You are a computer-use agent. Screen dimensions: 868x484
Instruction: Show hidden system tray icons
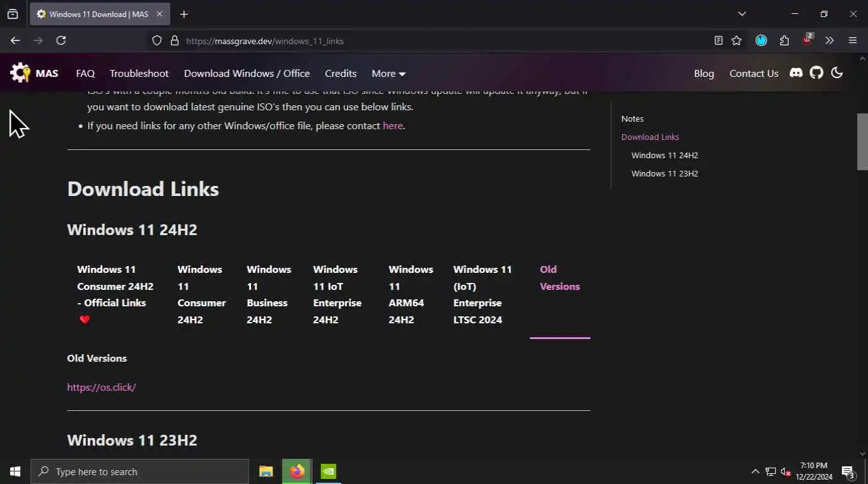(755, 471)
